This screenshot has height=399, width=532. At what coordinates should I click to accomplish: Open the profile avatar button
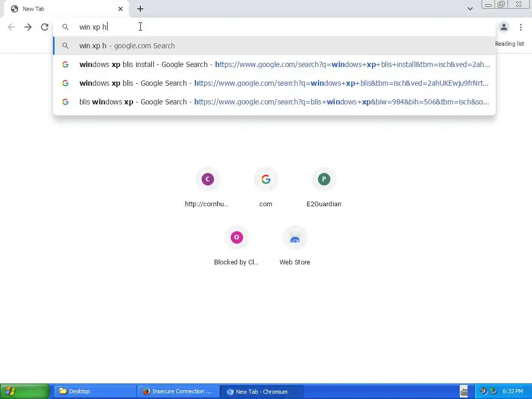click(504, 27)
